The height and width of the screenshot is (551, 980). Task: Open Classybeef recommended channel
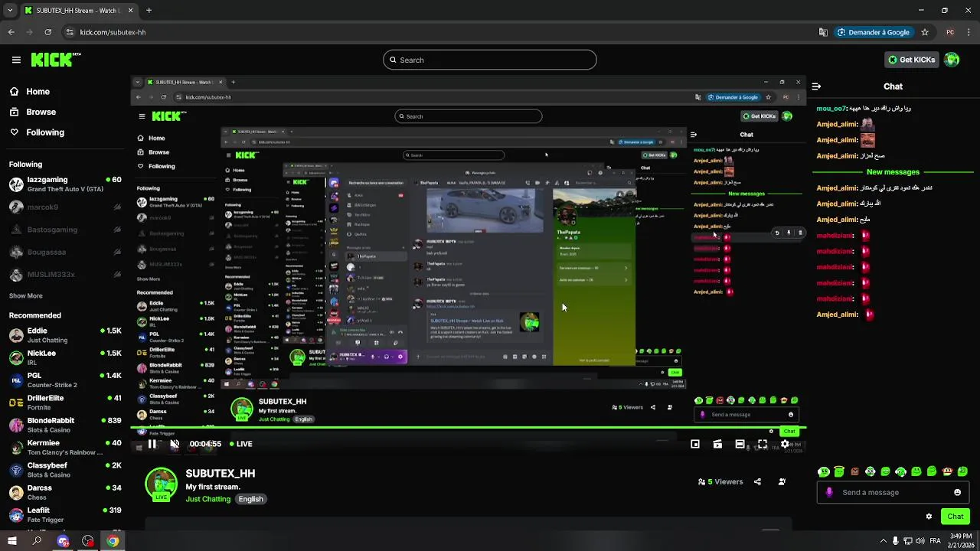click(x=65, y=470)
